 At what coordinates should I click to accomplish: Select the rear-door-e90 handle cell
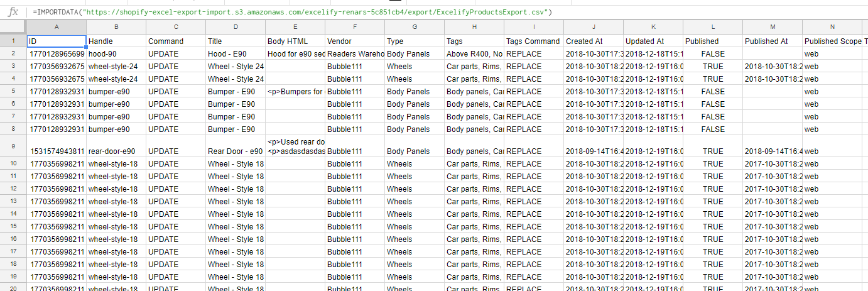pyautogui.click(x=116, y=151)
